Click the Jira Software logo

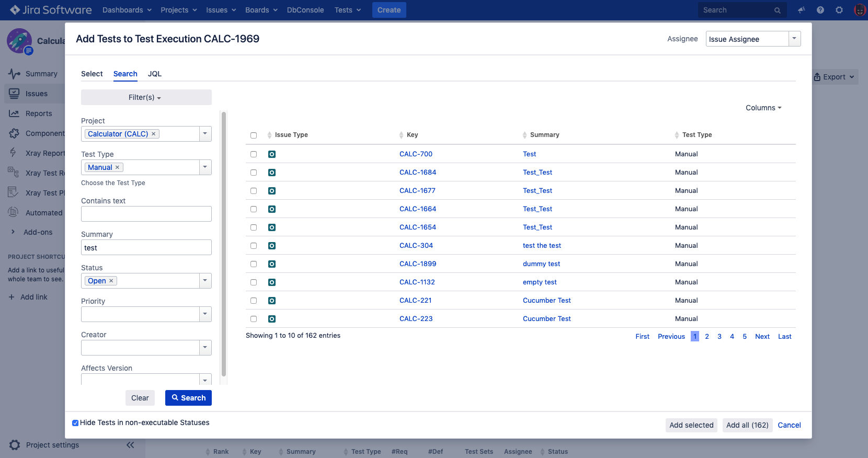coord(51,10)
